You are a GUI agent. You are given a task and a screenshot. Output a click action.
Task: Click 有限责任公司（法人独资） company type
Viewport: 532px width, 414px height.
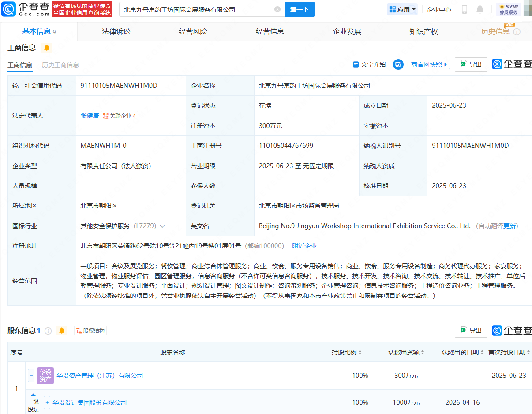(x=117, y=166)
